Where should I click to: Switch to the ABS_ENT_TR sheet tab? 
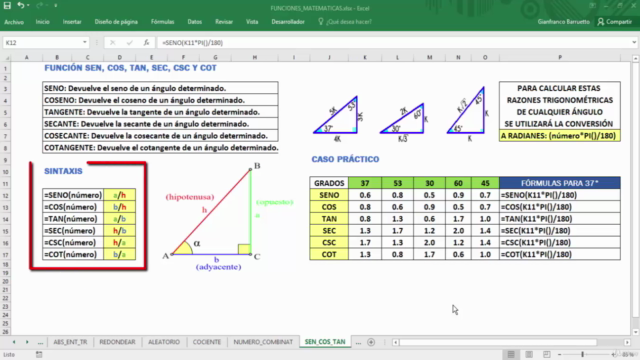70,342
